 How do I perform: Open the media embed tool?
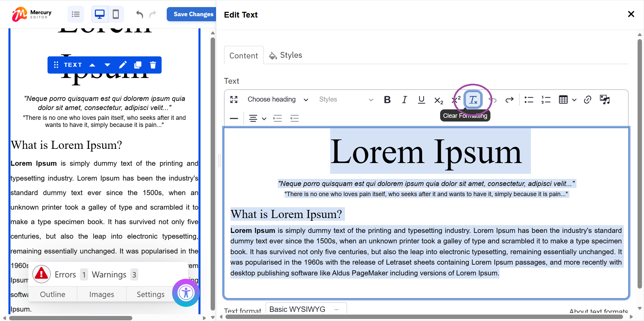point(605,100)
